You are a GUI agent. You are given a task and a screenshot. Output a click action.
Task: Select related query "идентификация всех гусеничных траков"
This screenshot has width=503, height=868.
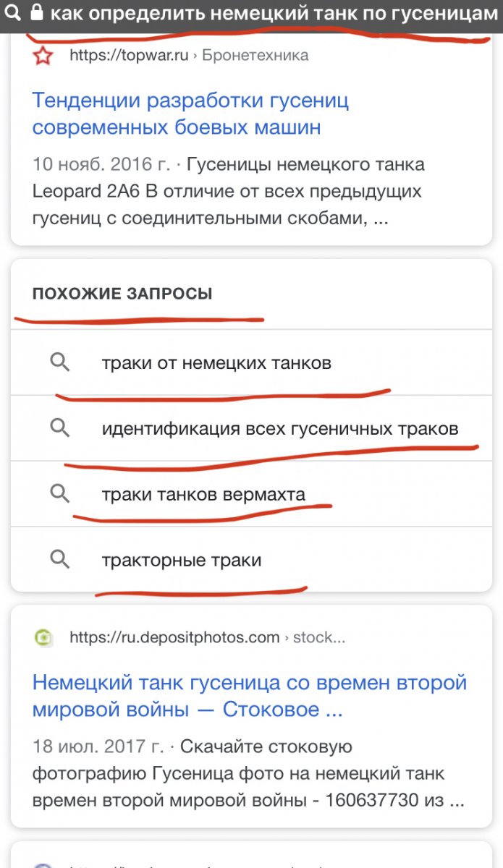point(280,428)
